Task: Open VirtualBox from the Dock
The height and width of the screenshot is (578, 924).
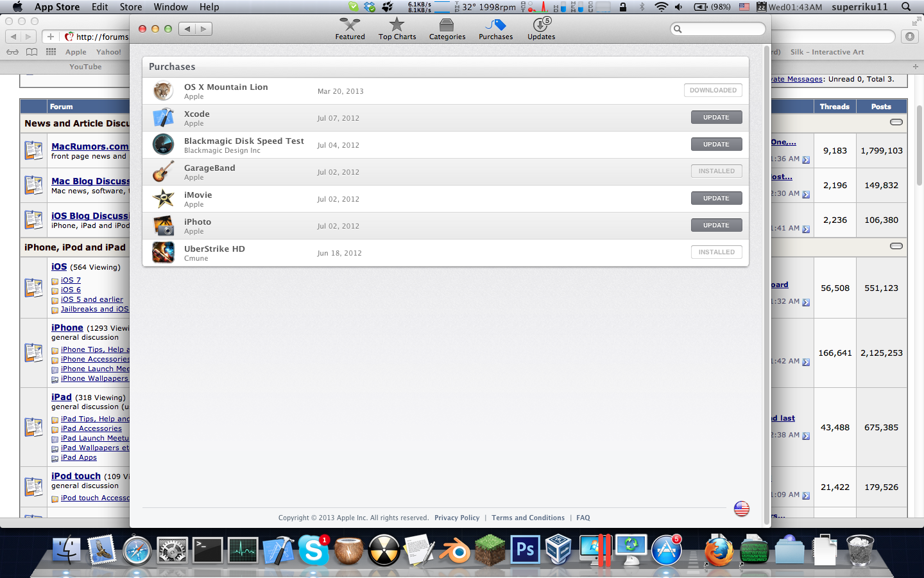Action: tap(558, 550)
